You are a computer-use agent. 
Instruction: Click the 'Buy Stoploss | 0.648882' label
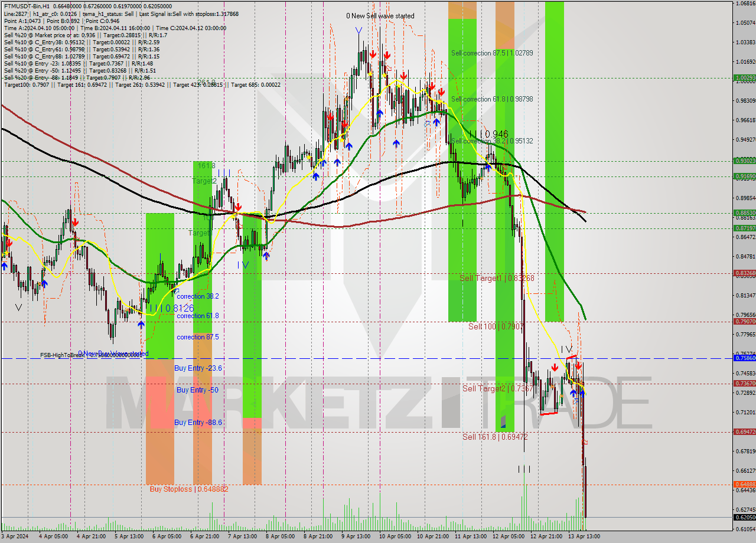[x=189, y=489]
